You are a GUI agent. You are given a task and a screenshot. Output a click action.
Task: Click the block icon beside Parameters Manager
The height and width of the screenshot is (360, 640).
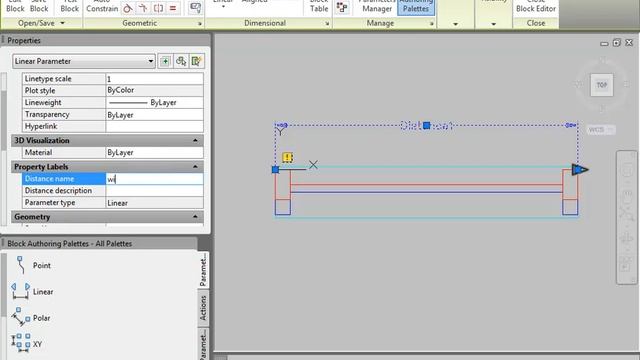tap(342, 8)
